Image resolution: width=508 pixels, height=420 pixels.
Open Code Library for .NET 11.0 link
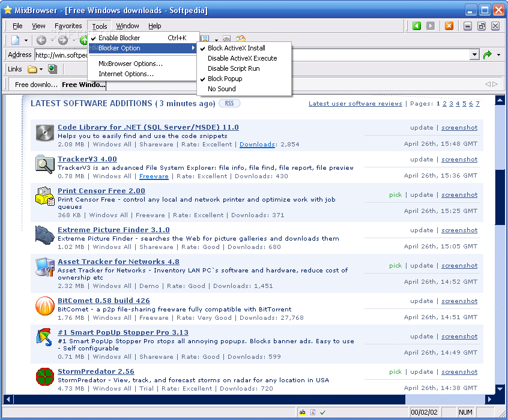pos(148,127)
